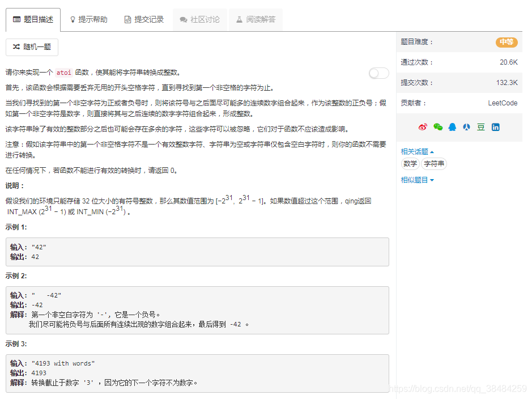Click the 说明 heading
Image resolution: width=532 pixels, height=399 pixels.
pyautogui.click(x=15, y=186)
